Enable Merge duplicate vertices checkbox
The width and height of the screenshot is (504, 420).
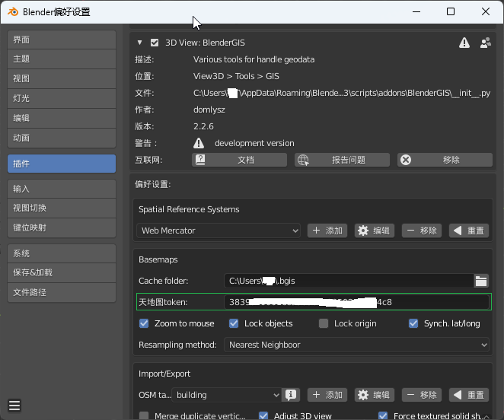click(144, 416)
